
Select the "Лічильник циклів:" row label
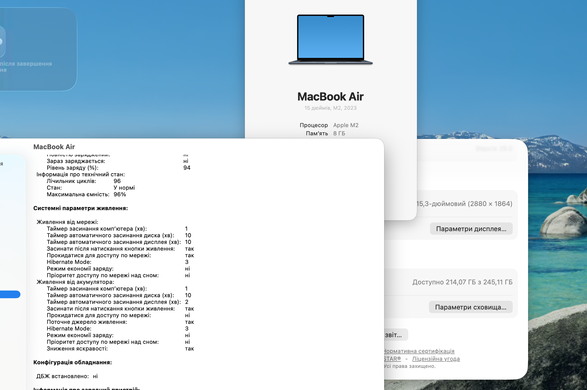tap(71, 181)
